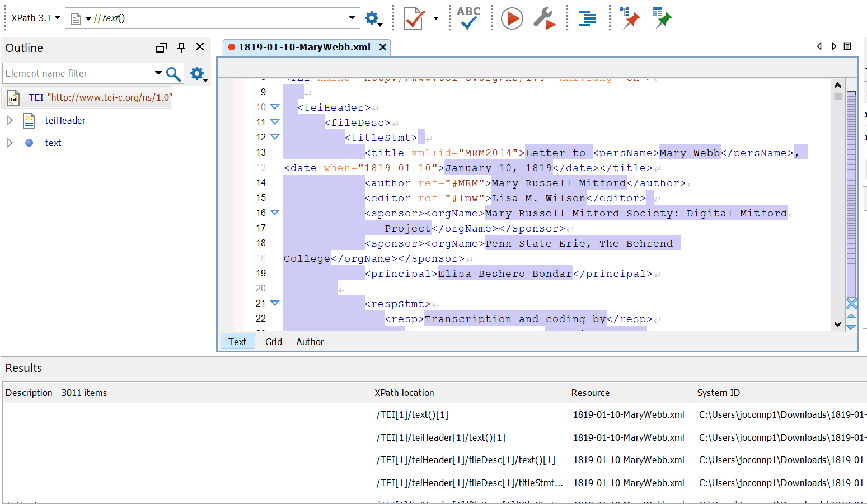
Task: Click the editor scroll up arrow
Action: 837,86
